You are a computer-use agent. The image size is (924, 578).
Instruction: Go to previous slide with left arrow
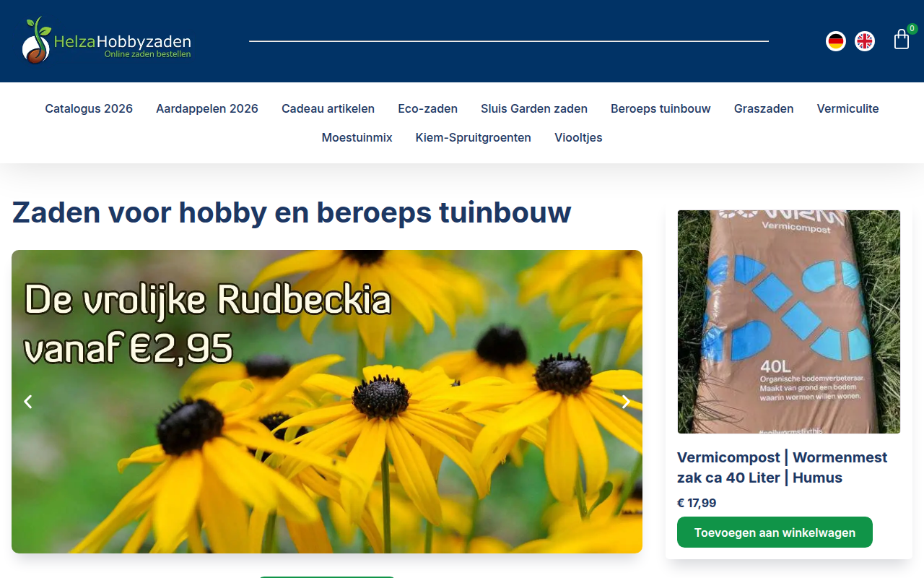tap(28, 402)
